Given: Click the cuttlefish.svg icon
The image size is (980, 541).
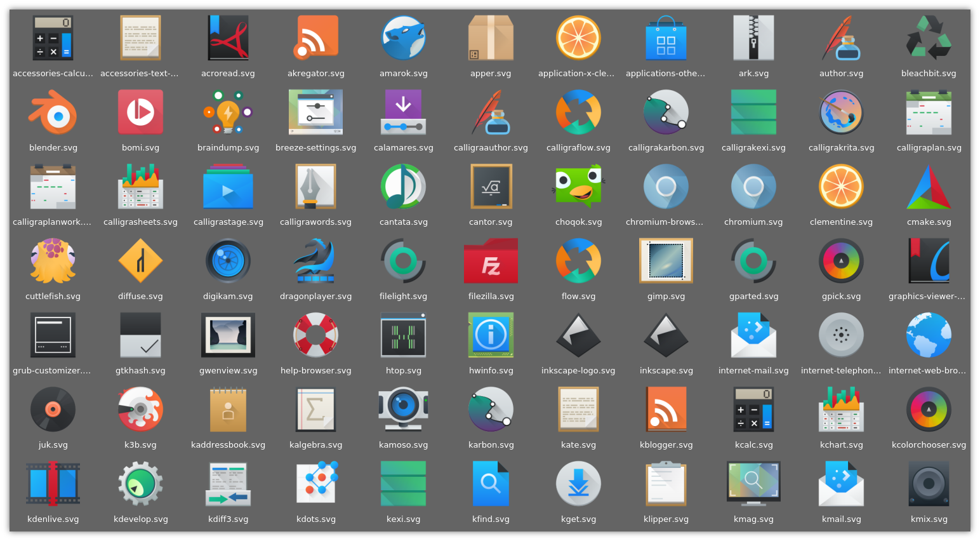Looking at the screenshot, I should (x=53, y=260).
